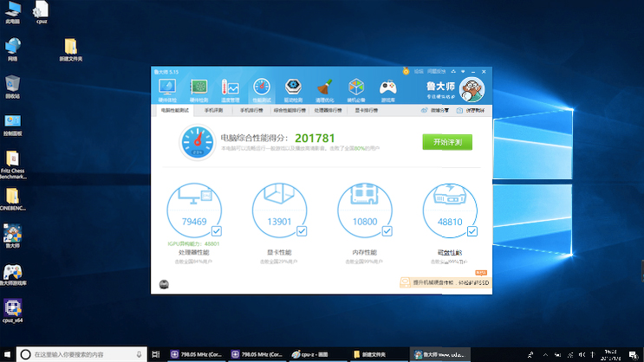Click the speedometer gauge next to overall score

(x=198, y=142)
